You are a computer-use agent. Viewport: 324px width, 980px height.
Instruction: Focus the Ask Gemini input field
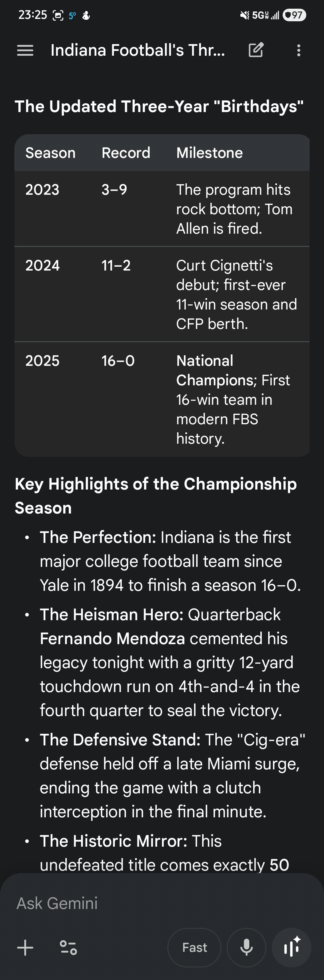tap(152, 903)
